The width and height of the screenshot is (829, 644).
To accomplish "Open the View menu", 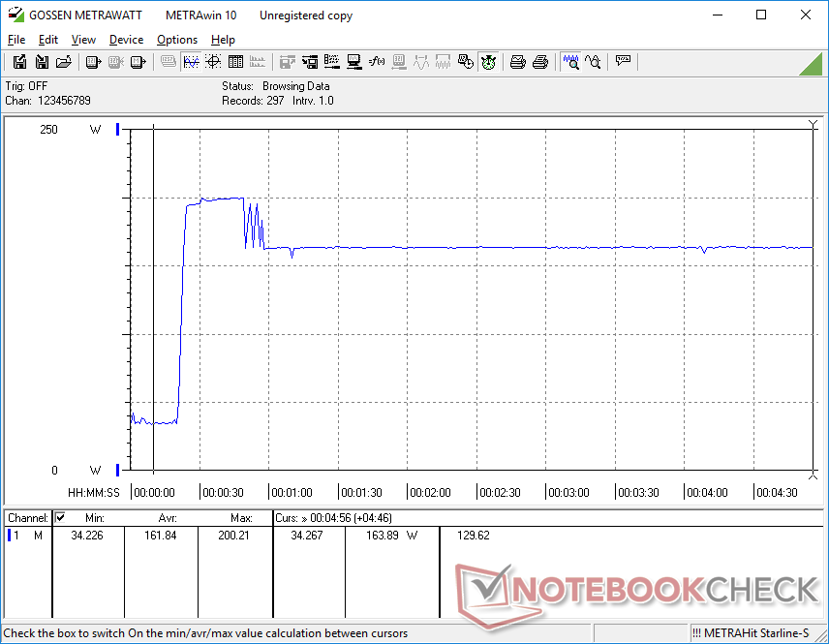I will tap(83, 40).
